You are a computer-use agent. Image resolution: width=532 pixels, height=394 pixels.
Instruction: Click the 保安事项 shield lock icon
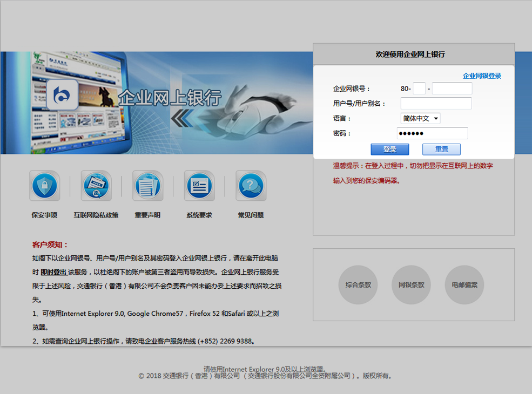coord(44,186)
